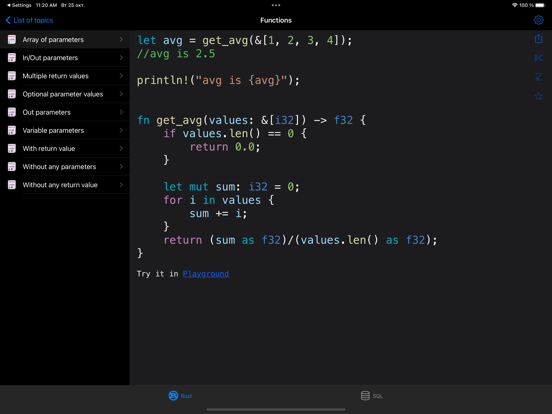Click document icon beside Out parameters

point(12,112)
